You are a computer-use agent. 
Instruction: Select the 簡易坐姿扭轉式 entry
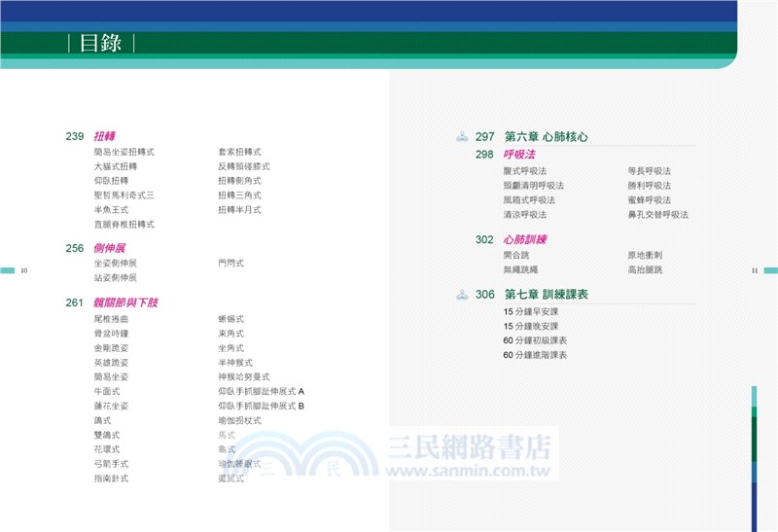click(124, 153)
